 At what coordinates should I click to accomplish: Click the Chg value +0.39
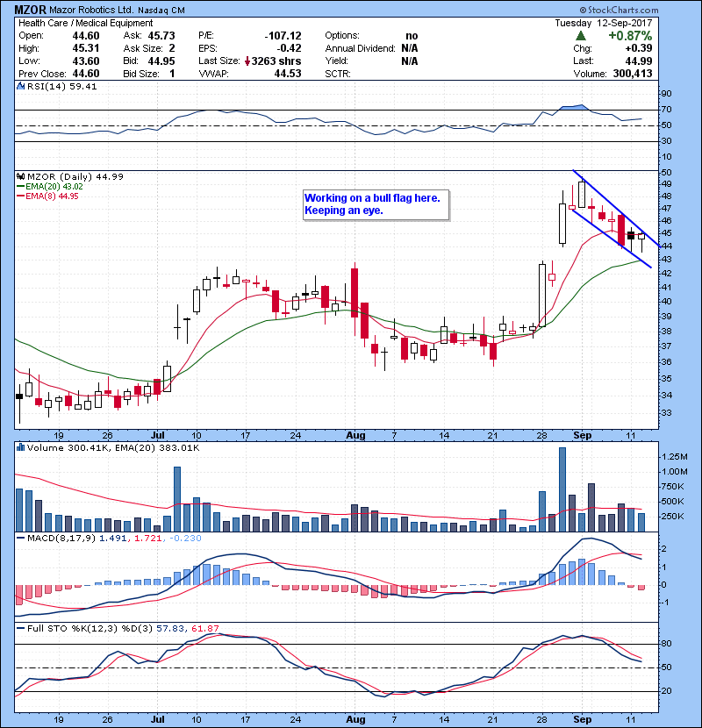(x=639, y=48)
